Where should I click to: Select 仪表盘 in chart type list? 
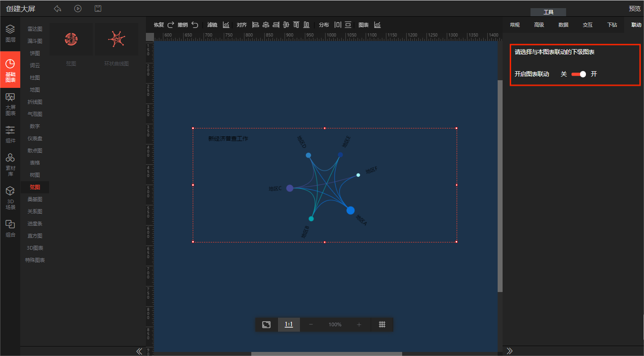pos(35,138)
